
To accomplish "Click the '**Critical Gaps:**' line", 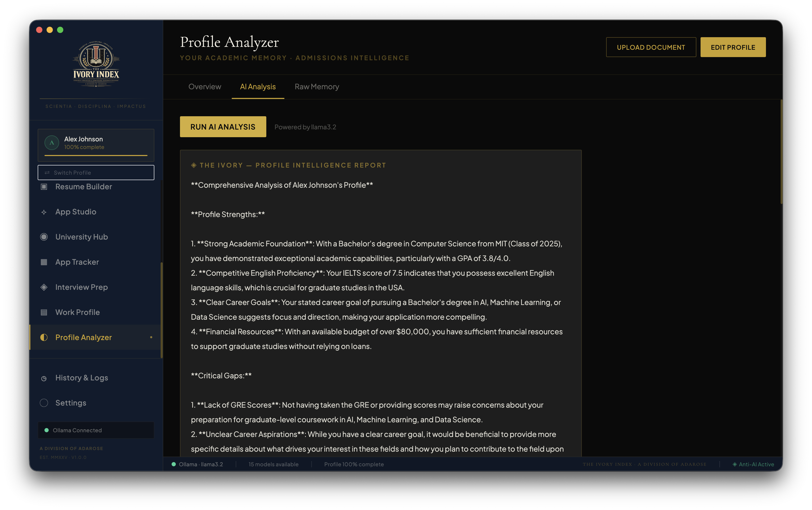I will [x=221, y=375].
